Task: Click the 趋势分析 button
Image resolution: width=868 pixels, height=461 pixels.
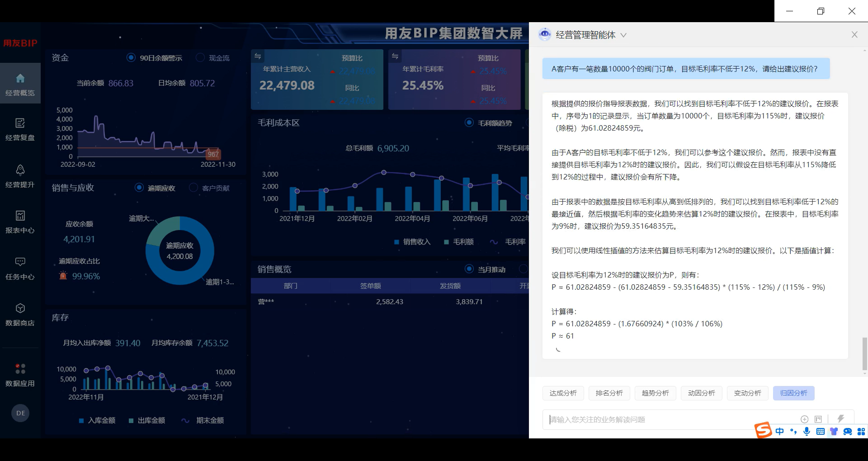Action: [655, 393]
